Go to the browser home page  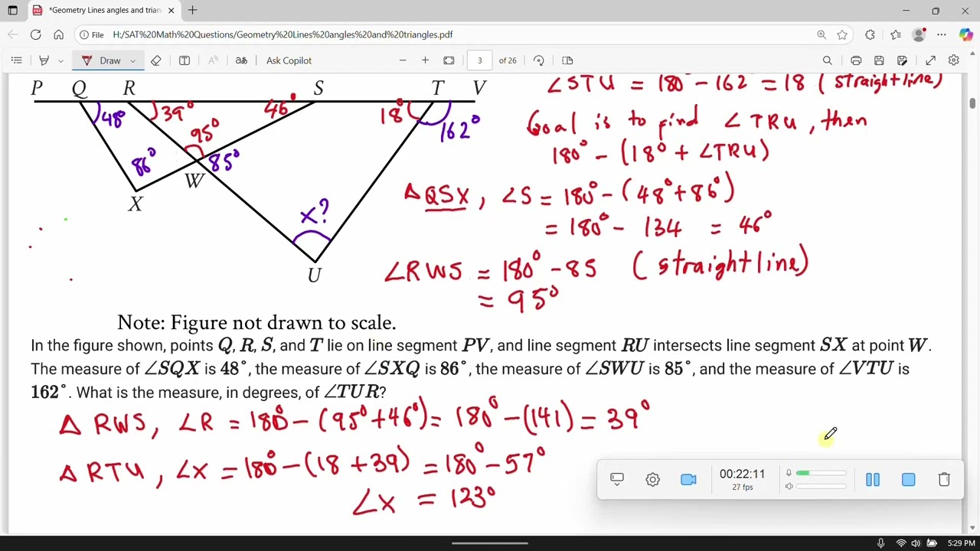[58, 34]
